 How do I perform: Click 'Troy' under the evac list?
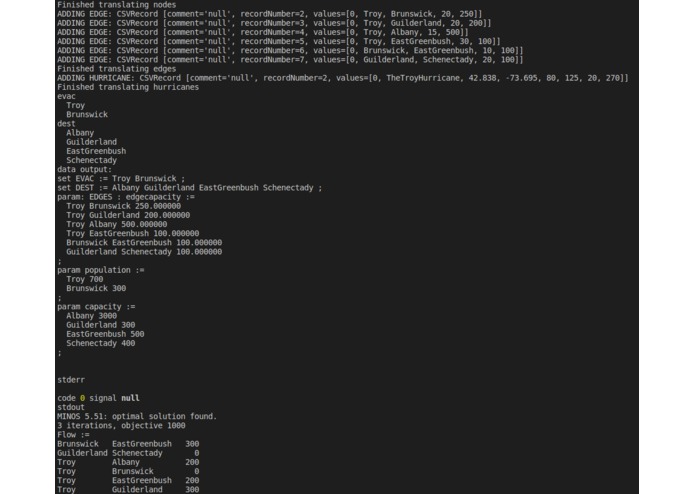75,105
